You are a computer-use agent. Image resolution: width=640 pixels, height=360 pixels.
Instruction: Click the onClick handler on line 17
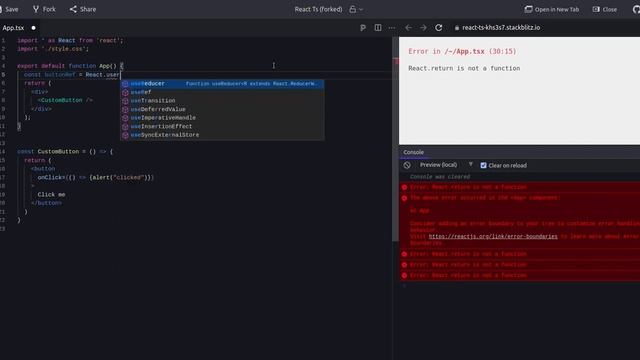click(96, 178)
